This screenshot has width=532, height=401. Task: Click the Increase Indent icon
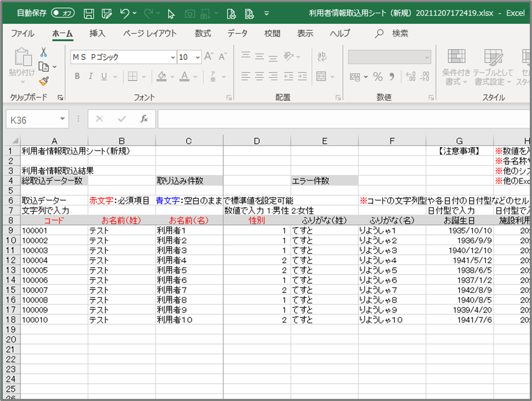pyautogui.click(x=302, y=76)
